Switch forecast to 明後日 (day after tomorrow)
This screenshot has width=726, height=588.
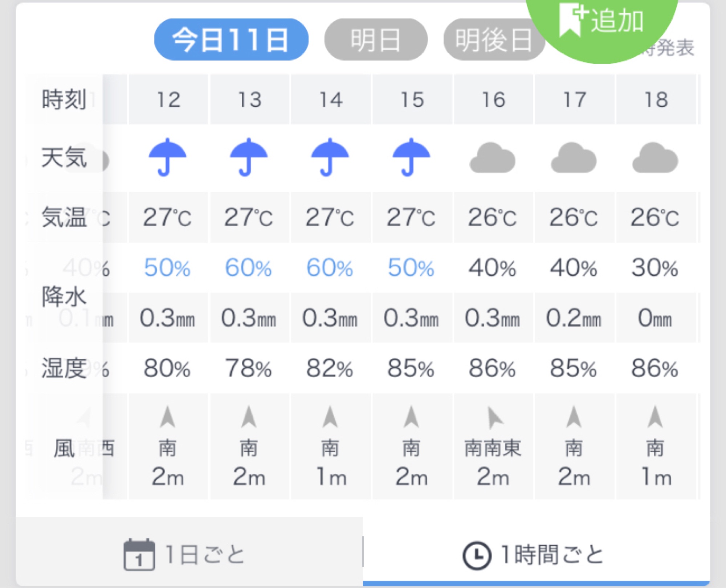(x=494, y=40)
